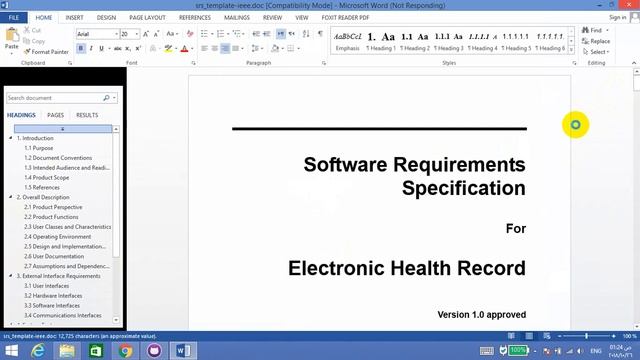Expand the Styles gallery
Screen dimensions: 640x360
(x=571, y=50)
